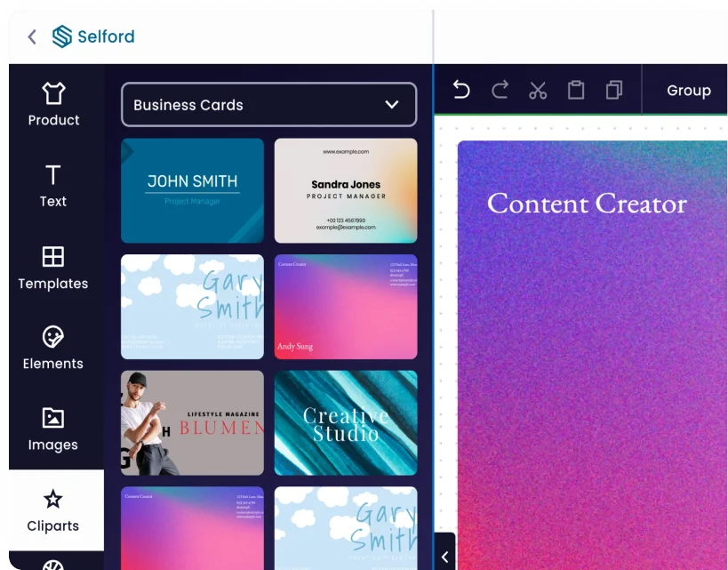This screenshot has height=570, width=728.
Task: Pick the Andy Sung gradient template
Action: click(x=346, y=307)
